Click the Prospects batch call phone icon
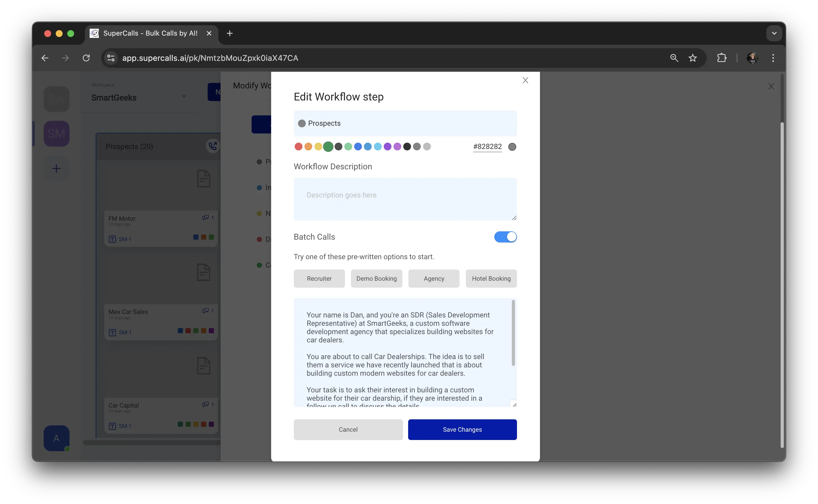Image resolution: width=818 pixels, height=504 pixels. (213, 146)
